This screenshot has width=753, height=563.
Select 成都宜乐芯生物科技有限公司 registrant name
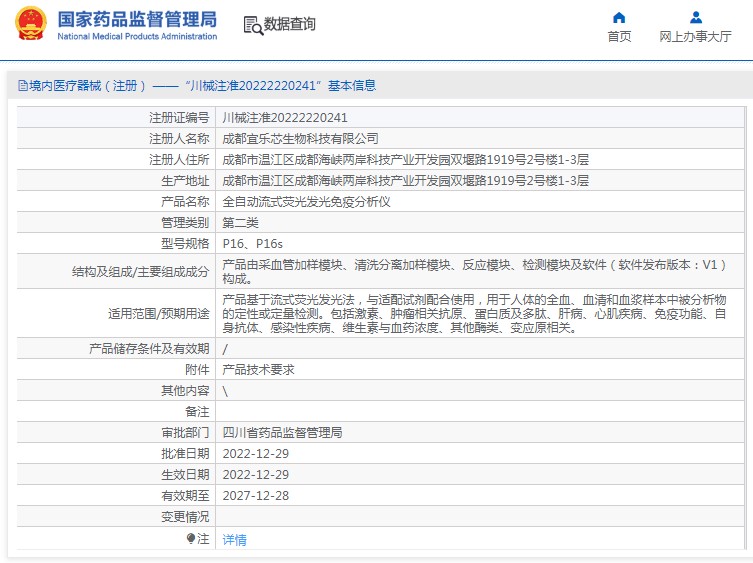300,139
